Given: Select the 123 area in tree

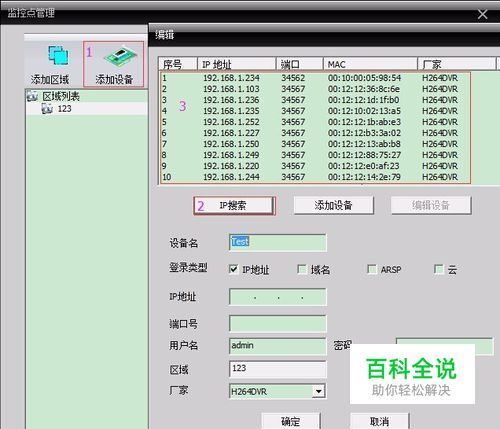Looking at the screenshot, I should 64,109.
